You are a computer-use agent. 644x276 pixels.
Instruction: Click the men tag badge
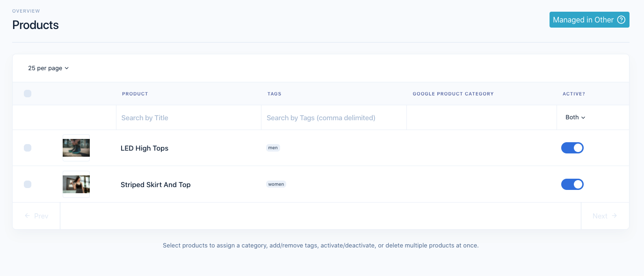coord(273,148)
